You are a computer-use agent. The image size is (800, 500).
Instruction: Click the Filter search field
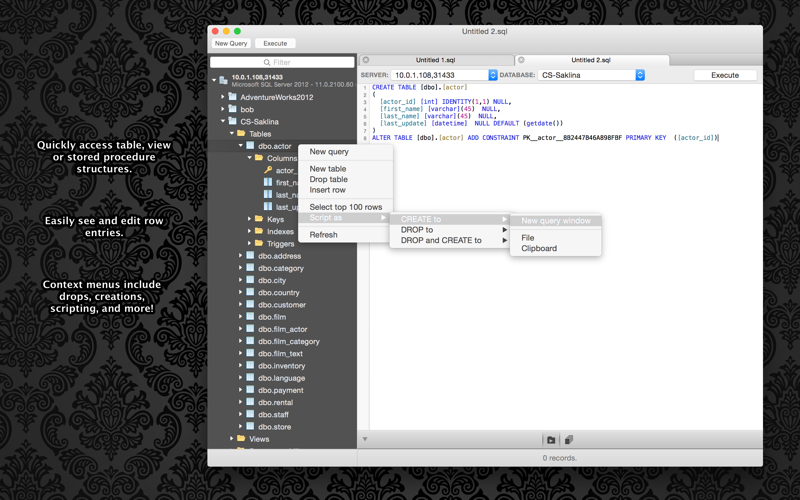(x=282, y=62)
